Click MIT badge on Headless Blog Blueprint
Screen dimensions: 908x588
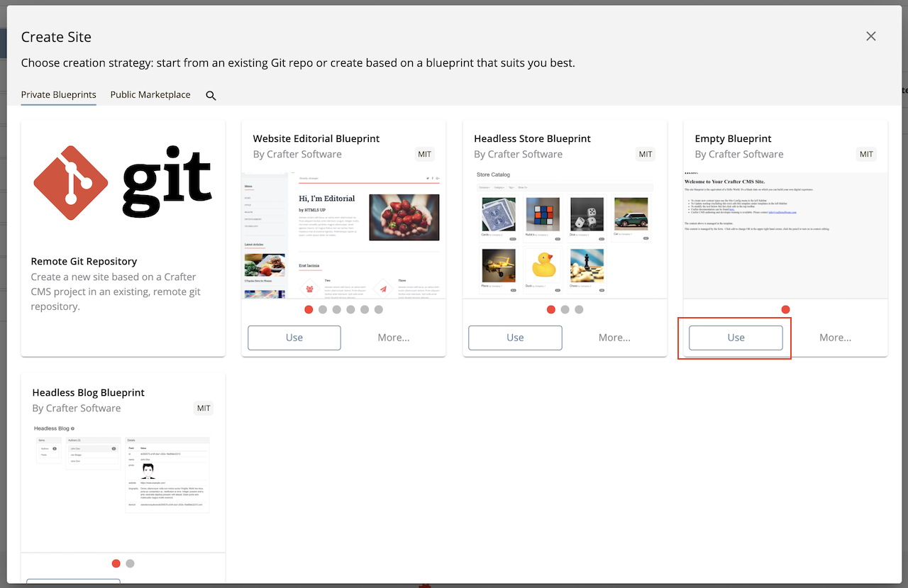click(x=204, y=408)
